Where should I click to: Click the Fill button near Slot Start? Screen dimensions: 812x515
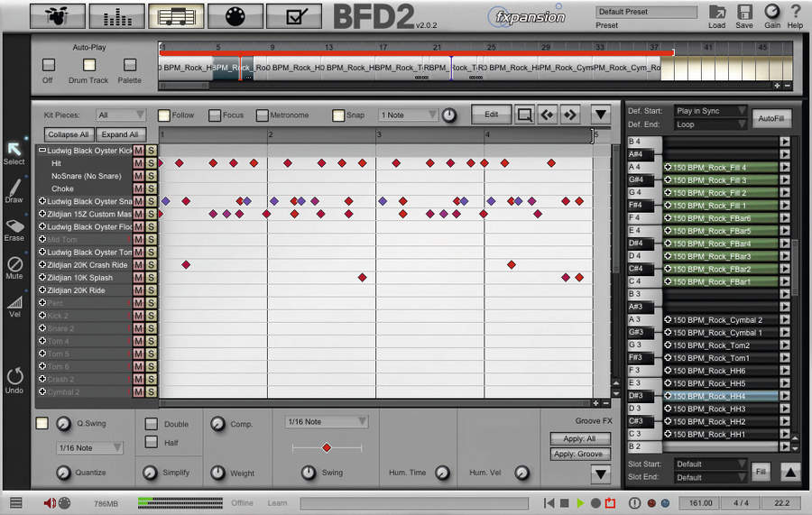point(761,472)
